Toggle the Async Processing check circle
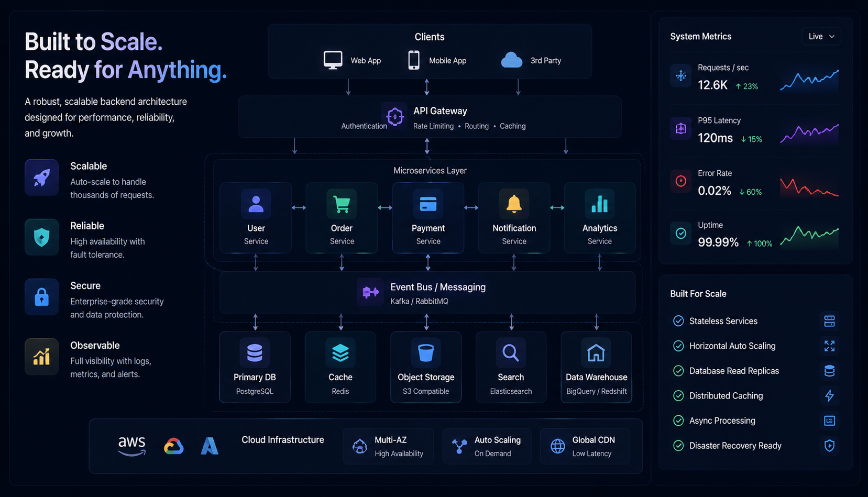This screenshot has width=868, height=497. tap(678, 421)
